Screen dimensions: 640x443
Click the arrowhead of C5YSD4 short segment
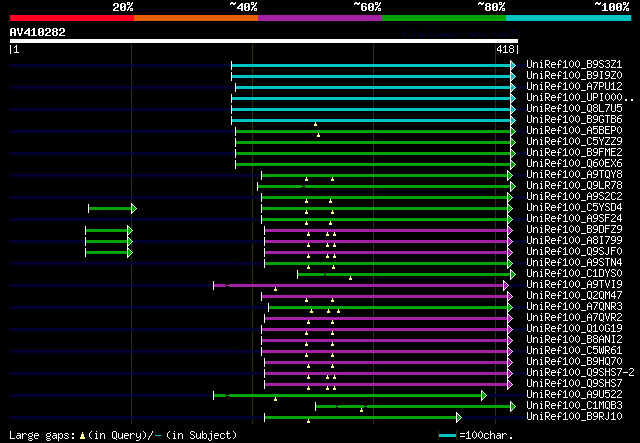click(x=134, y=209)
